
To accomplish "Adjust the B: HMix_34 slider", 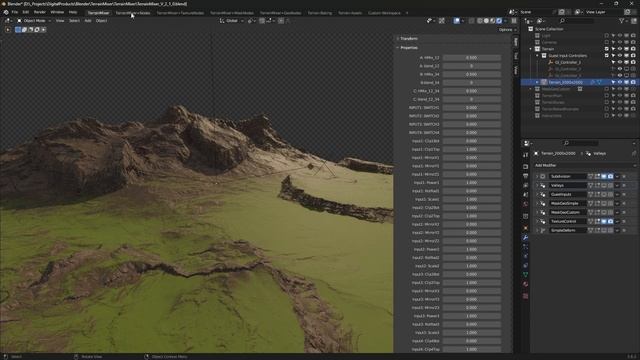I will tap(471, 74).
